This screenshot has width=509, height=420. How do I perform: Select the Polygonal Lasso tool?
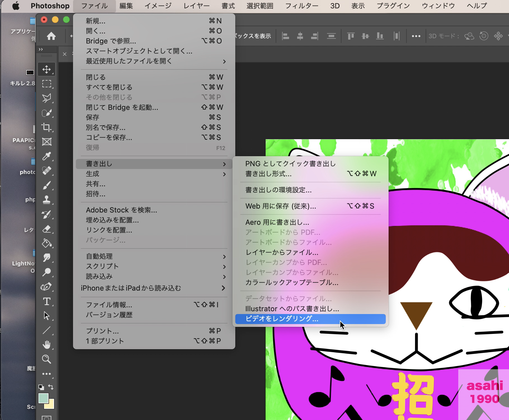pyautogui.click(x=47, y=98)
